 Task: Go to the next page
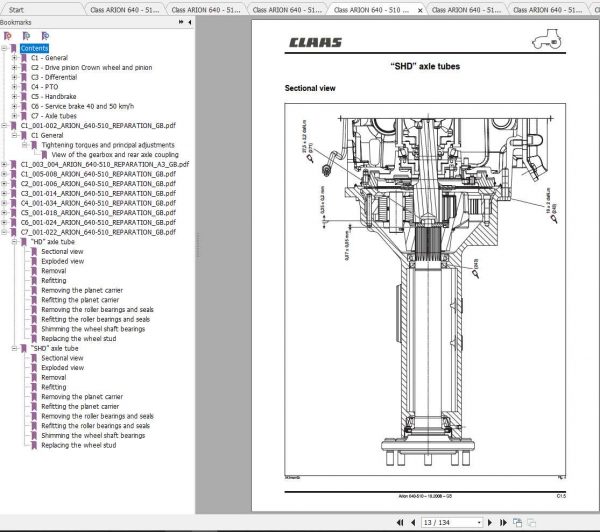point(490,522)
